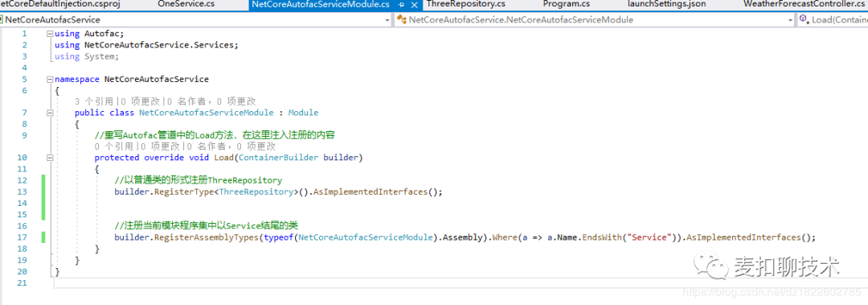Open the '3 个引用' CodeLens link
Viewport: 868px width, 305px height.
[x=95, y=101]
